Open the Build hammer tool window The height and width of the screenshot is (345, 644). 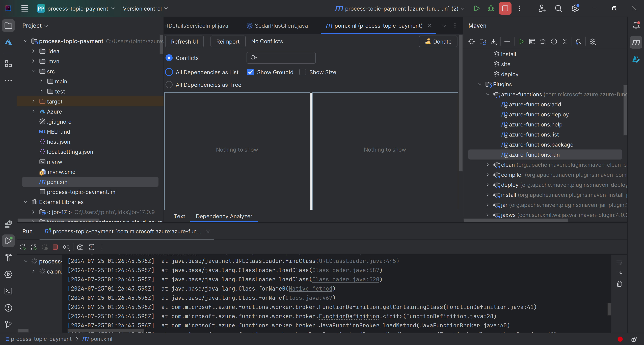click(x=8, y=258)
